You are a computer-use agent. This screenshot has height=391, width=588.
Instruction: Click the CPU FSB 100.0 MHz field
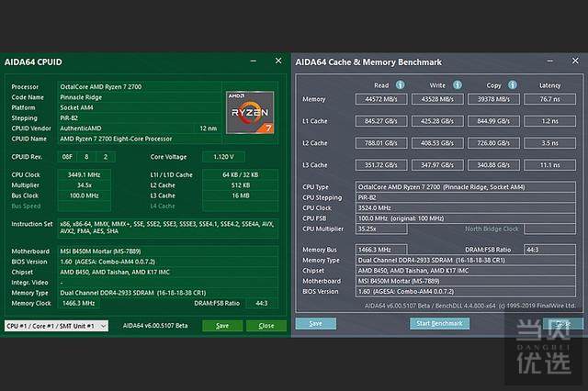point(466,218)
